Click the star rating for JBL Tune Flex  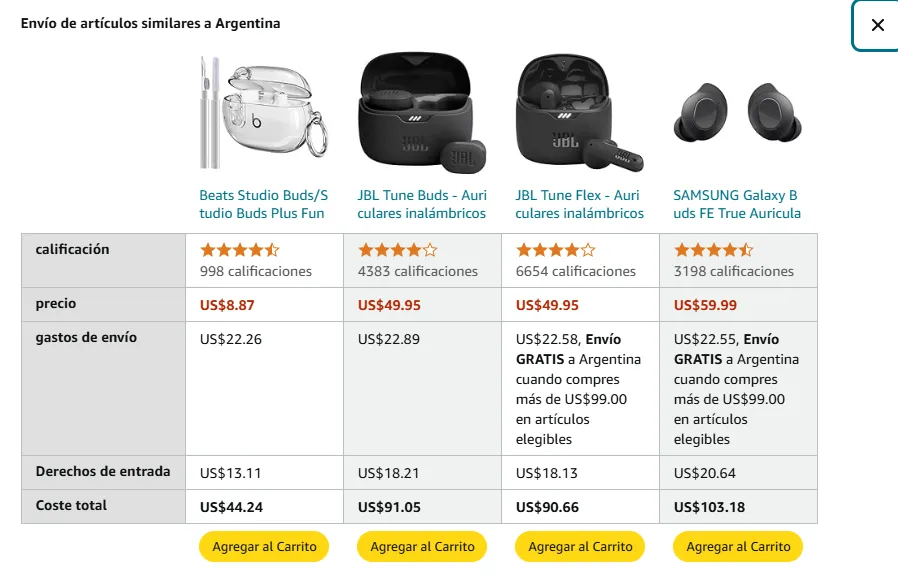pyautogui.click(x=556, y=250)
